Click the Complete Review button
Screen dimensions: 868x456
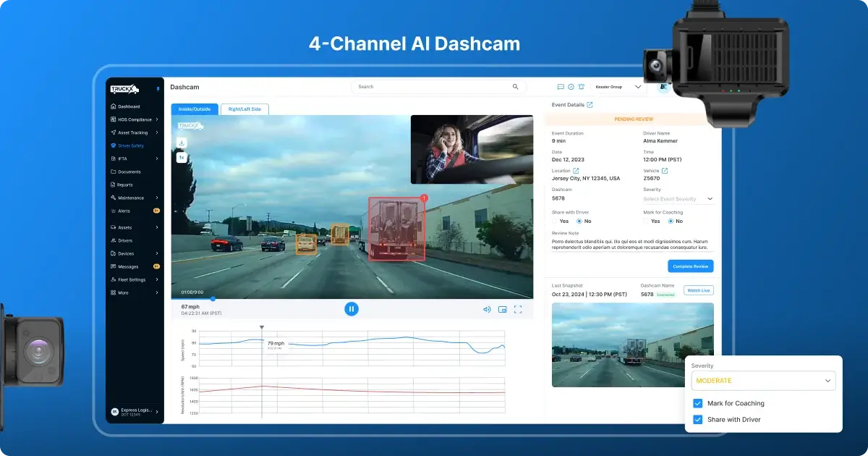point(691,266)
